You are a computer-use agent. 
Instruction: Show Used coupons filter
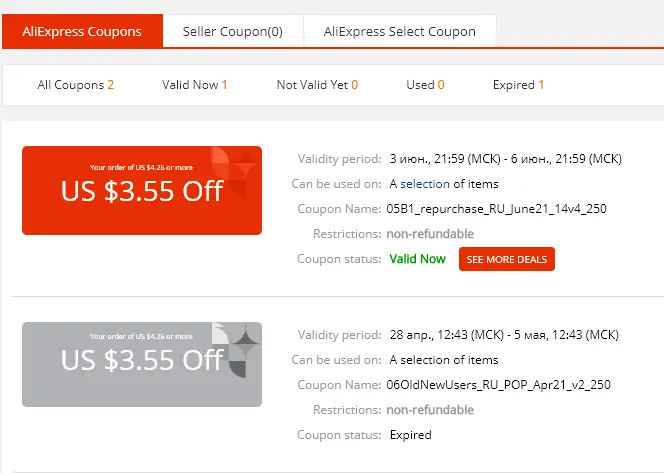425,85
